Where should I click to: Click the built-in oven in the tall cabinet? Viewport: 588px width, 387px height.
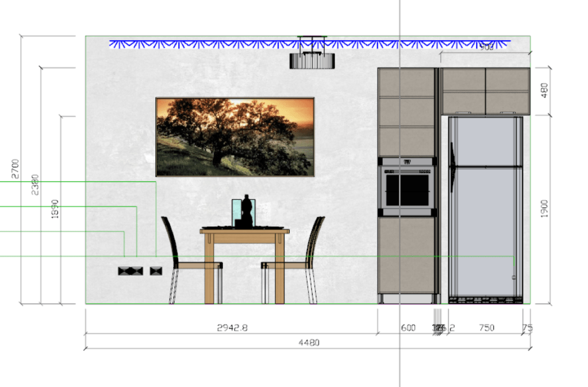(408, 189)
